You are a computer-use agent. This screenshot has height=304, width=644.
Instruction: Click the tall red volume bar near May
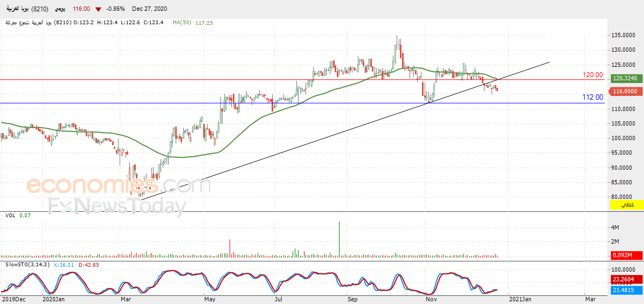pos(230,248)
